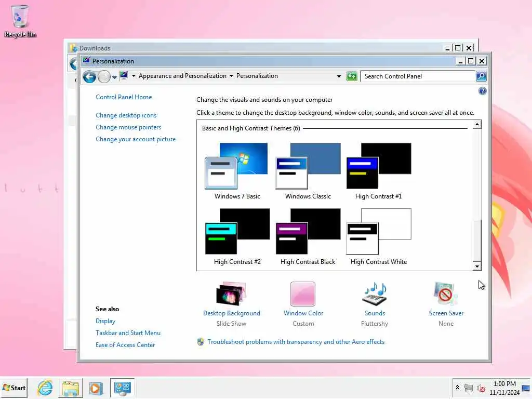Click Back arrow in Downloads window
Viewport: 532px width, 399px height.
[x=73, y=64]
